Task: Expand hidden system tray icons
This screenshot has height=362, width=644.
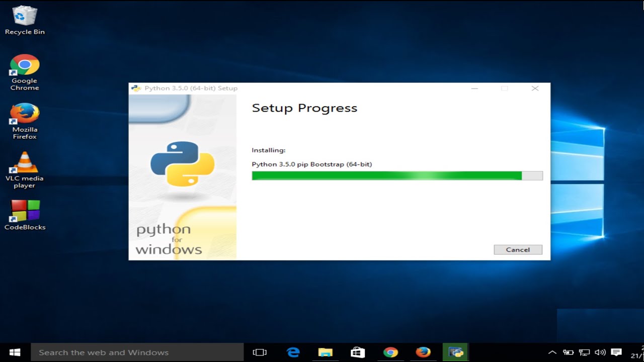Action: coord(552,352)
